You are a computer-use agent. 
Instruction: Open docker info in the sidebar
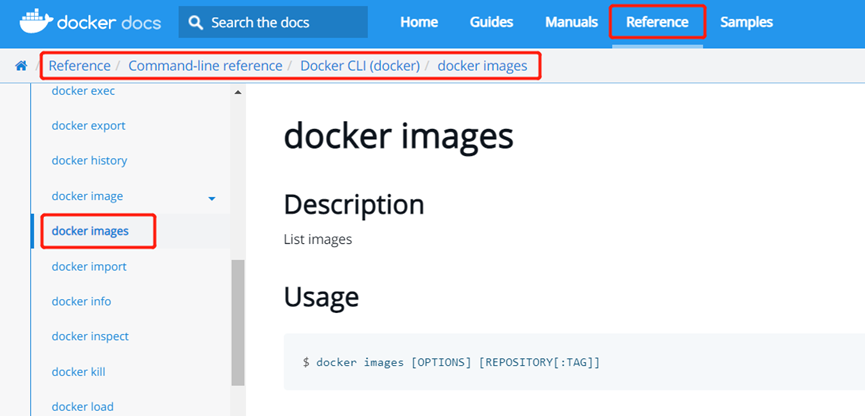(x=81, y=302)
